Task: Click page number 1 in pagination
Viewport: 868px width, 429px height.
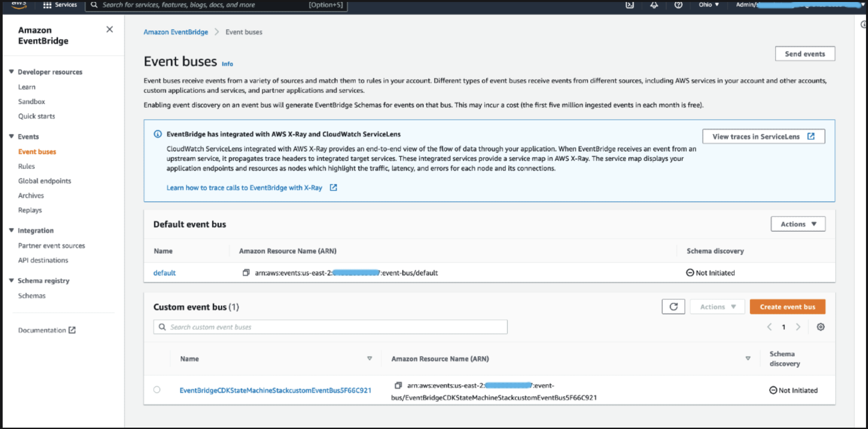Action: (x=783, y=327)
